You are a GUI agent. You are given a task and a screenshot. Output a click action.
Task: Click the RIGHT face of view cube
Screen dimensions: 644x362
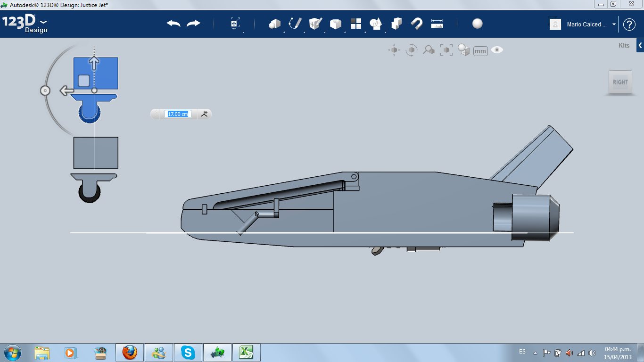coord(620,82)
